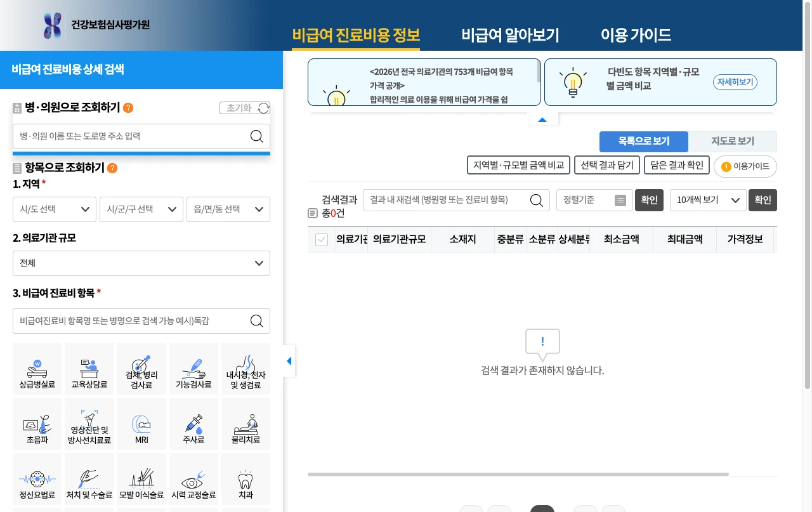The width and height of the screenshot is (812, 512).
Task: Open help tooltip beside 항목으로 조회하기
Action: 112,168
